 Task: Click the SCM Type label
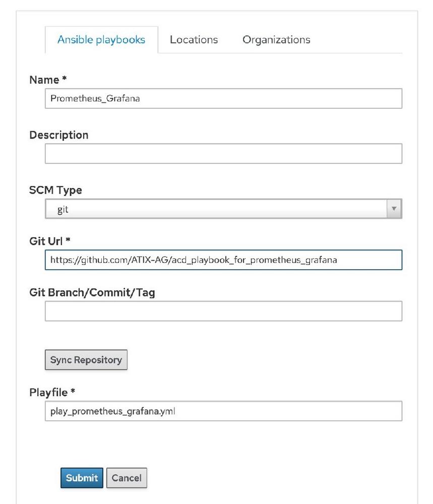click(55, 191)
